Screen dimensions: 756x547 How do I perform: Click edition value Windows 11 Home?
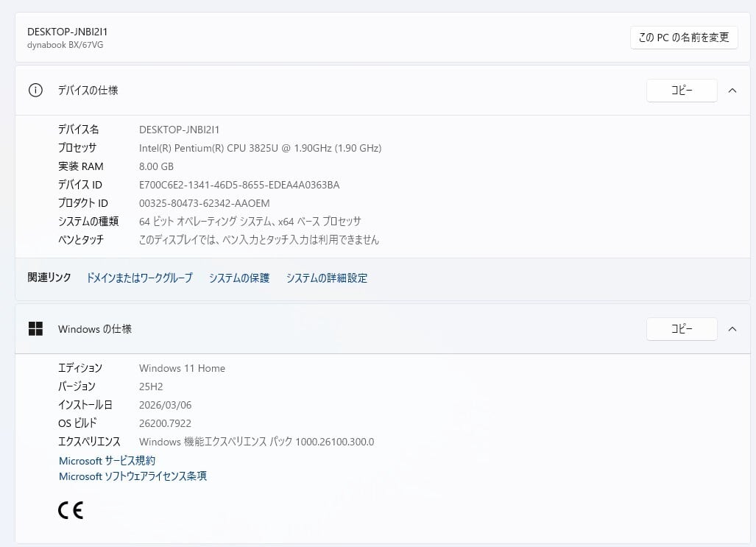(x=183, y=368)
